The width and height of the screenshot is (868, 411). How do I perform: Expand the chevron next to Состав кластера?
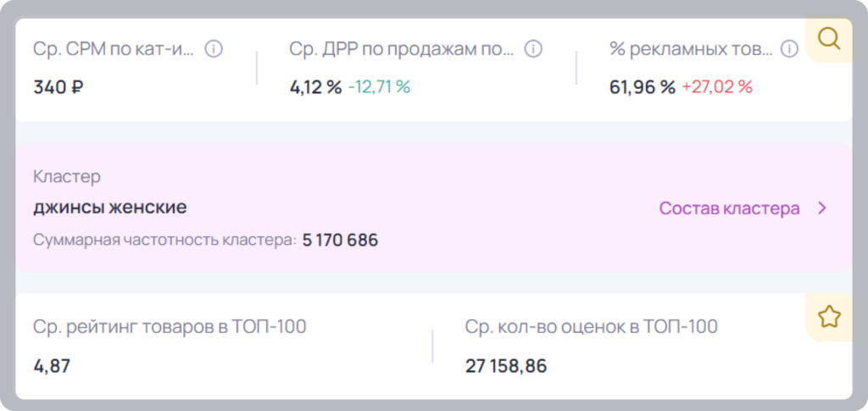coord(822,208)
